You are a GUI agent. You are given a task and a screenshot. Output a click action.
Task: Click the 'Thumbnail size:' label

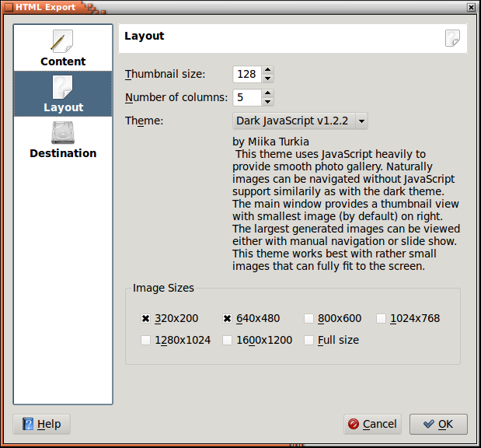point(165,75)
